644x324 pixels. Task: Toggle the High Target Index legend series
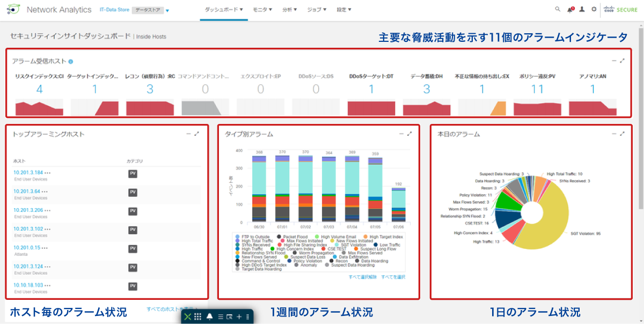click(x=383, y=237)
